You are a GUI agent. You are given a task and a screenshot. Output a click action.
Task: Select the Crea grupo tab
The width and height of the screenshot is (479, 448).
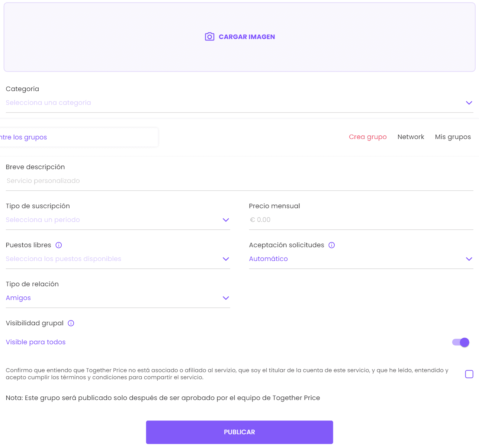[367, 137]
